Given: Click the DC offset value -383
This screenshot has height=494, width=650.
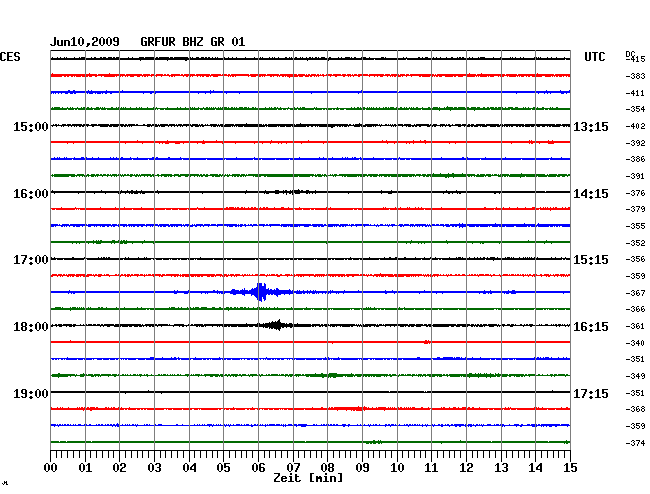Looking at the screenshot, I should point(635,76).
